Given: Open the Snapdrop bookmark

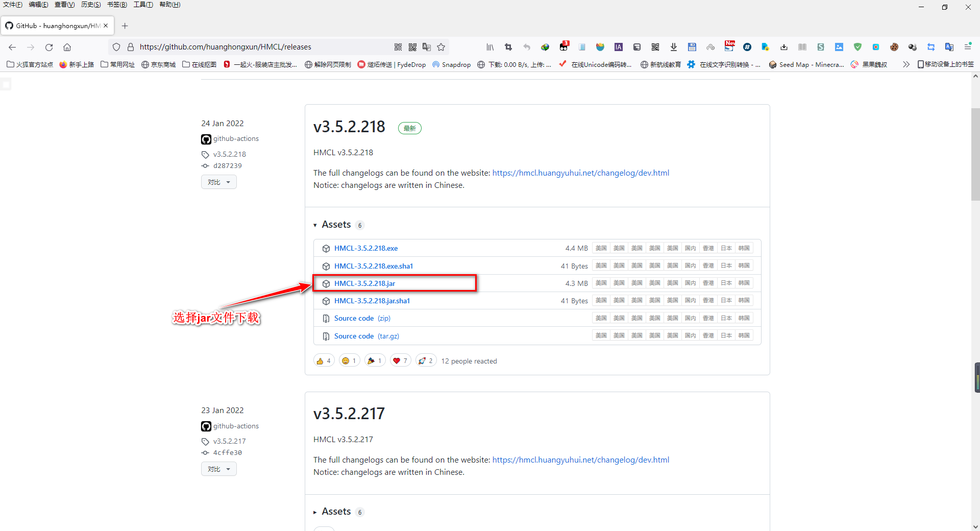Looking at the screenshot, I should pos(451,64).
